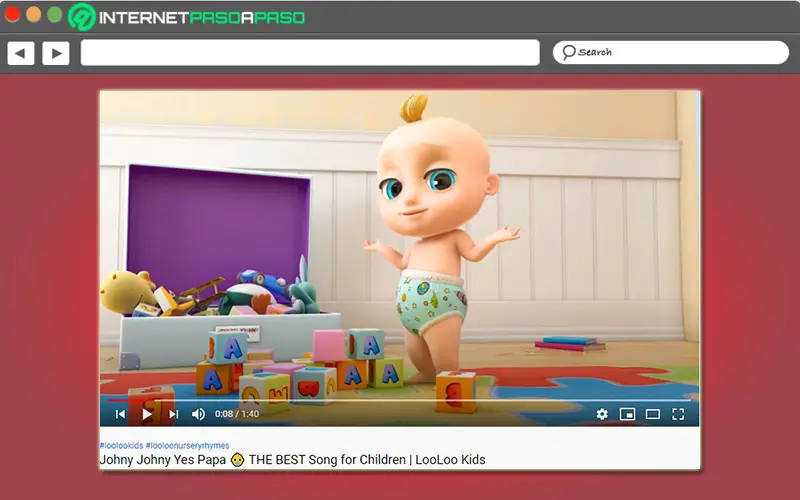Seek on the video progress bar
The height and width of the screenshot is (500, 800).
tap(399, 401)
